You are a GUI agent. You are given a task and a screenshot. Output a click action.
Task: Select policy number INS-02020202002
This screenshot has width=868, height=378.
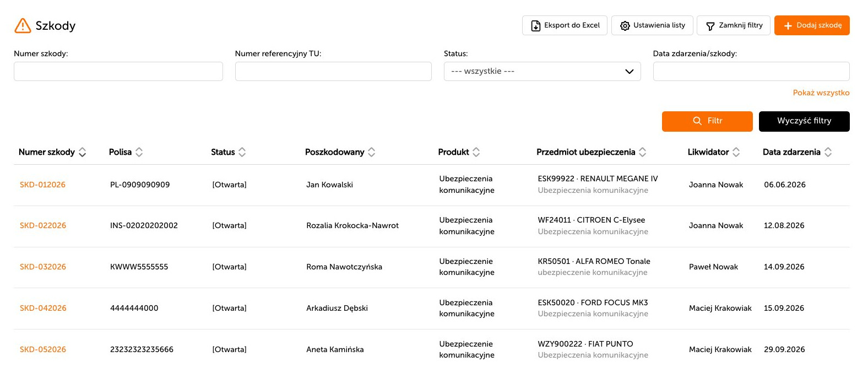click(x=144, y=225)
